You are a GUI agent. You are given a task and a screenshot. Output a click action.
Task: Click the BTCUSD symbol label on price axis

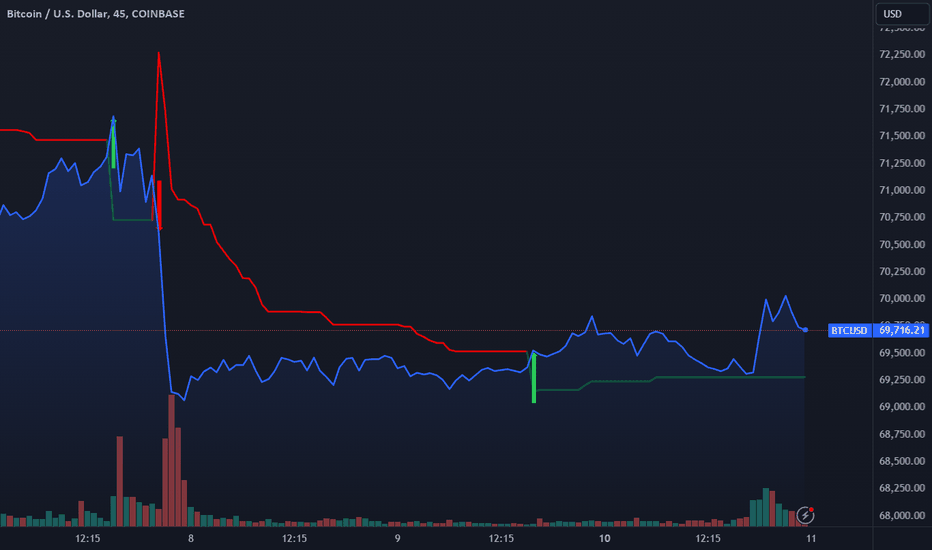(849, 330)
